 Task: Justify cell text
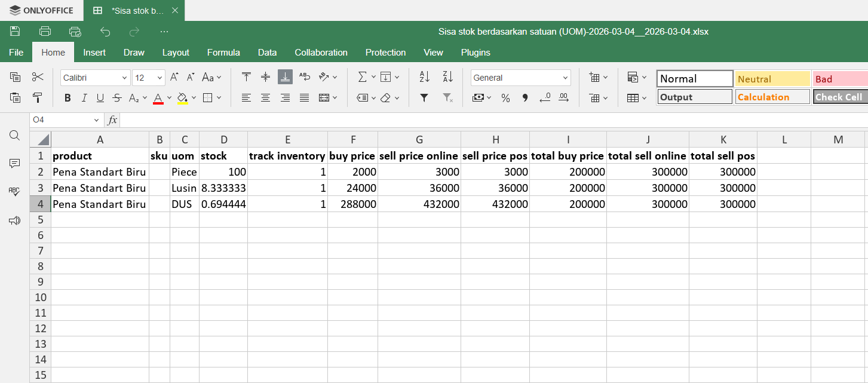[x=305, y=97]
